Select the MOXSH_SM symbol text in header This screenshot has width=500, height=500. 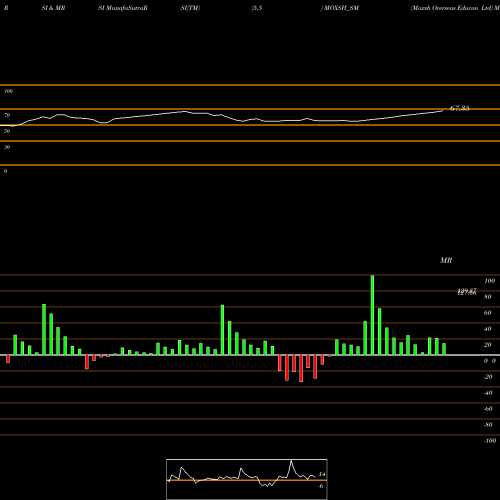pos(341,8)
